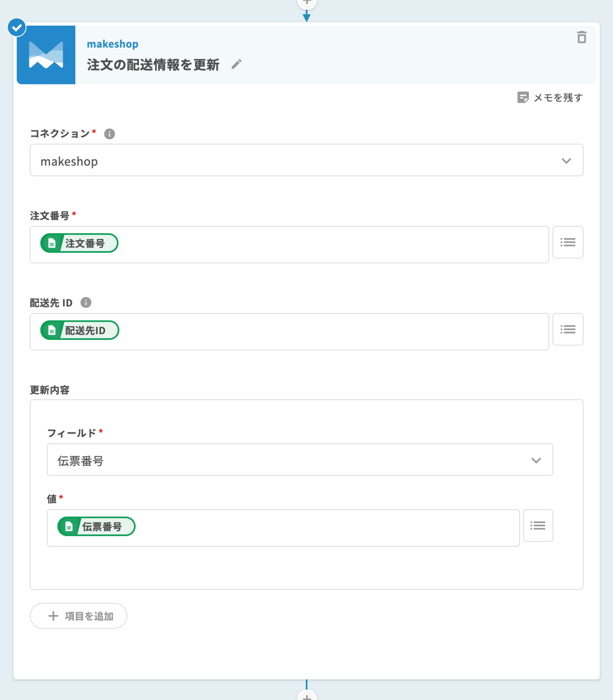
Task: Open the list picker for 注文番号 field
Action: (568, 243)
